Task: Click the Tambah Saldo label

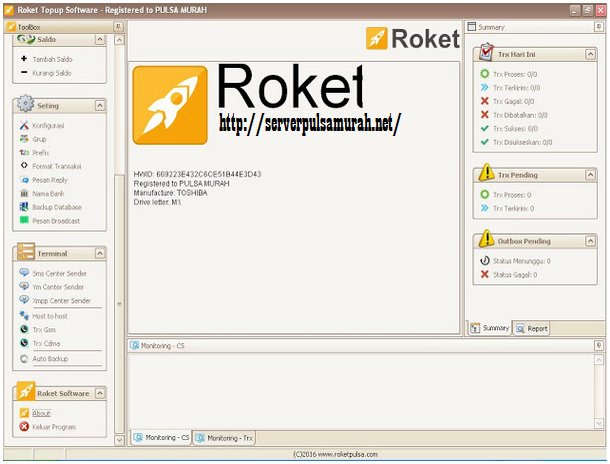Action: click(53, 59)
